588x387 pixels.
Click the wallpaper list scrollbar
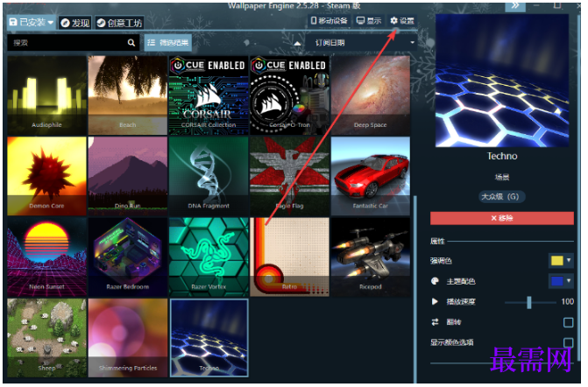click(x=415, y=288)
